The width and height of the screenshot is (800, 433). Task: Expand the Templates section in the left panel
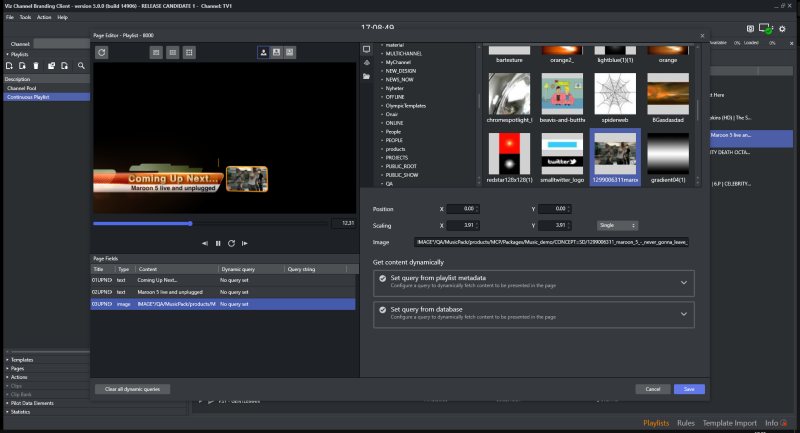tap(22, 359)
